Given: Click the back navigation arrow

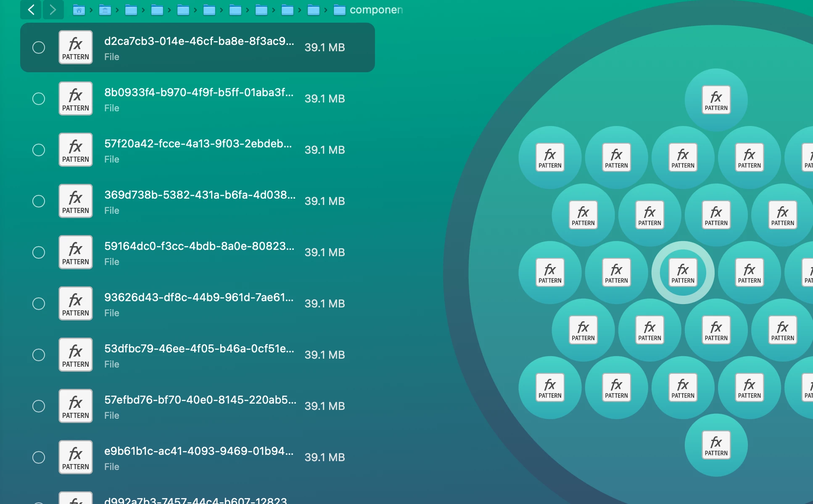Looking at the screenshot, I should point(31,10).
